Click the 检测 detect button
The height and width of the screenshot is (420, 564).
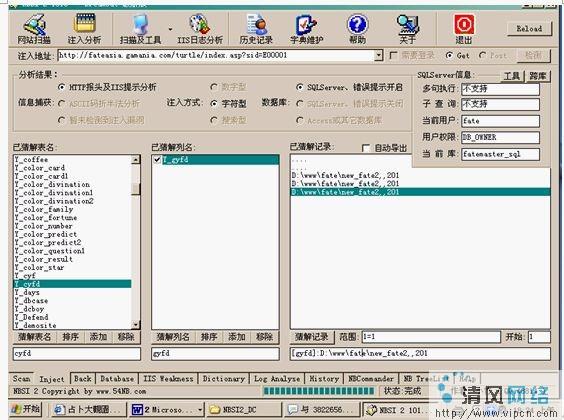tap(533, 55)
